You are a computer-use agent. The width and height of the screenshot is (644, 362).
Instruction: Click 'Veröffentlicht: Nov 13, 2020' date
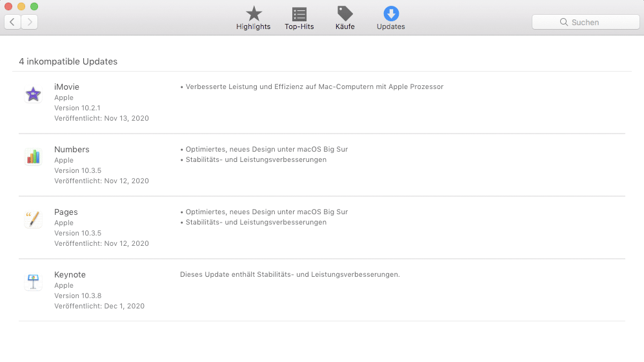[x=101, y=118]
